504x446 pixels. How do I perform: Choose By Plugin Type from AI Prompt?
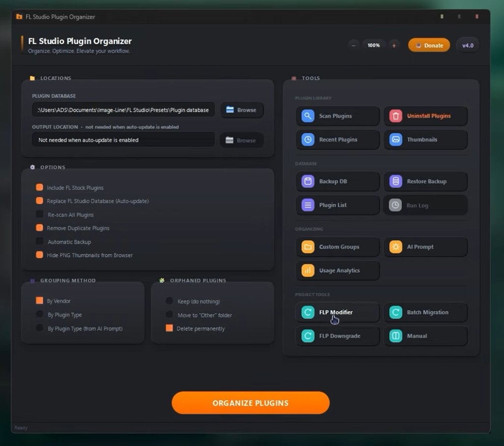pyautogui.click(x=39, y=328)
